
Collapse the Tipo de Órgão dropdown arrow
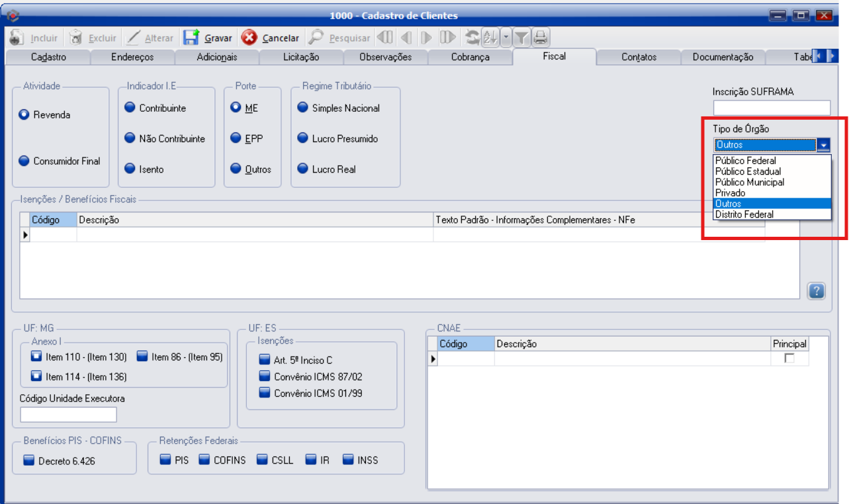[x=823, y=146]
